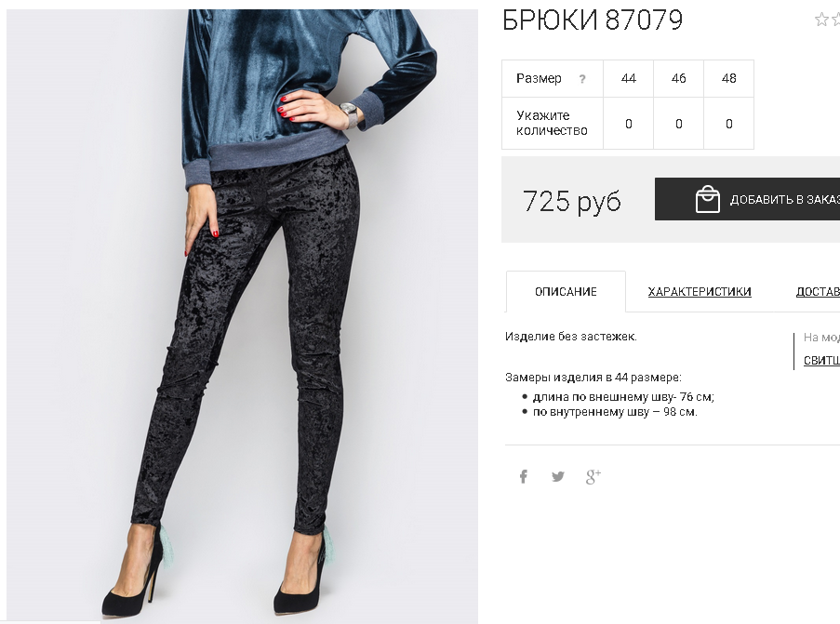Open the ХАРАКТЕРИСТИКИ tab
The image size is (840, 624).
(x=700, y=291)
